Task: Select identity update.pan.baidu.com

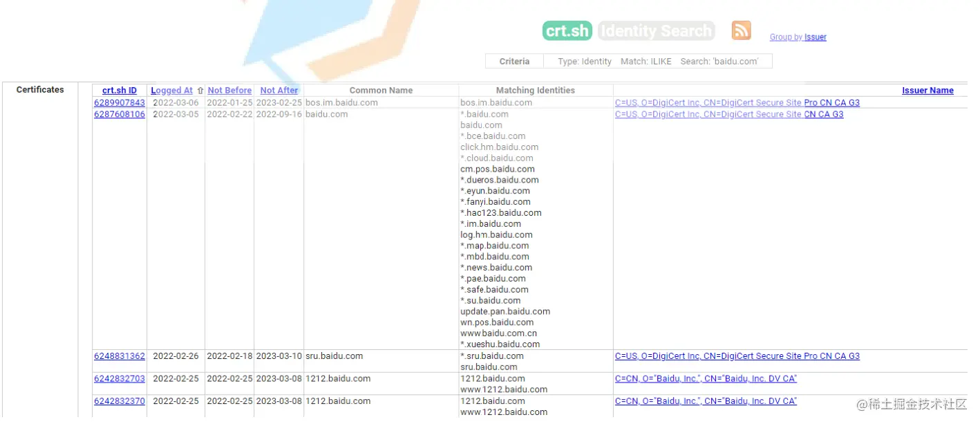Action: coord(505,313)
